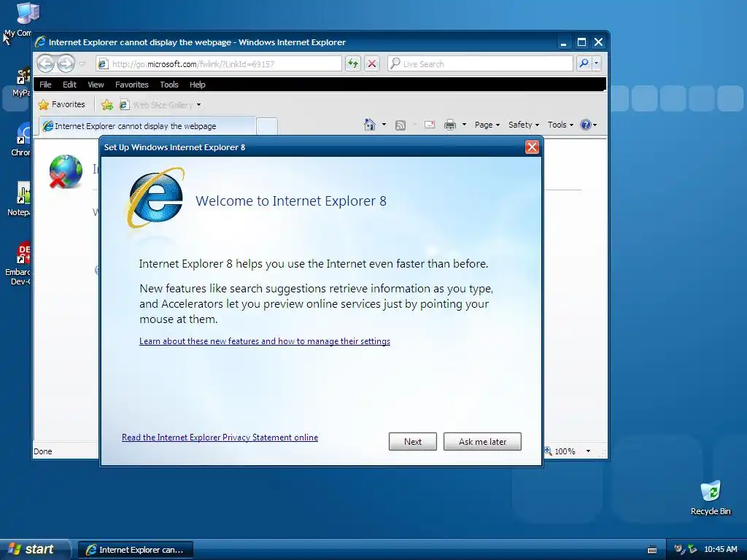Close the Set Up Internet Explorer 8 dialog

pos(532,147)
